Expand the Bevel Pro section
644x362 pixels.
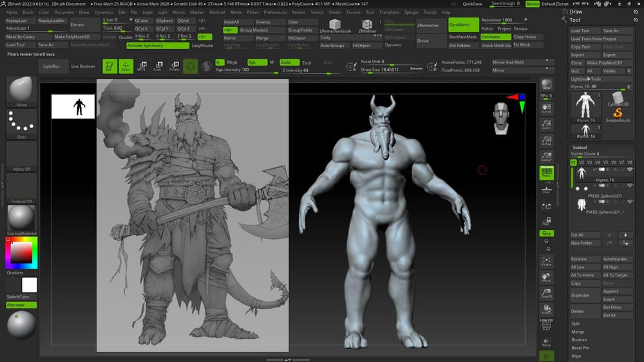point(580,348)
